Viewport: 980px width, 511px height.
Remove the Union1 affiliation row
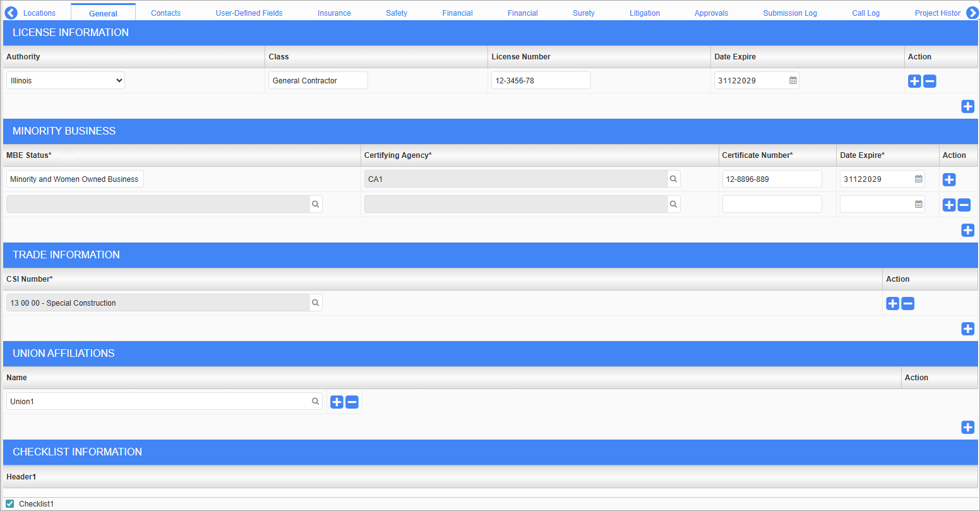[x=352, y=402]
